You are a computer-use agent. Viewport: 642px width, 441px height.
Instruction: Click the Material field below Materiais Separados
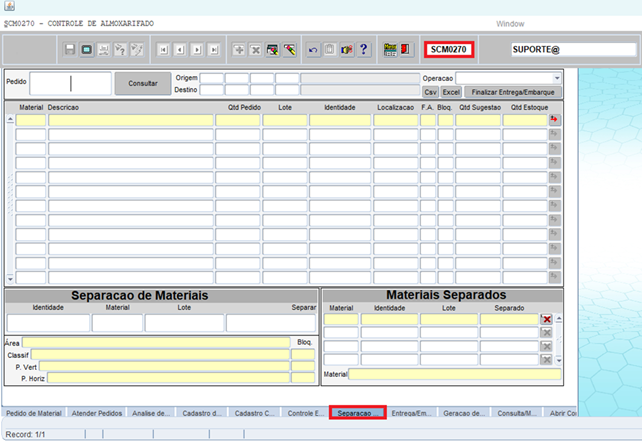[455, 374]
